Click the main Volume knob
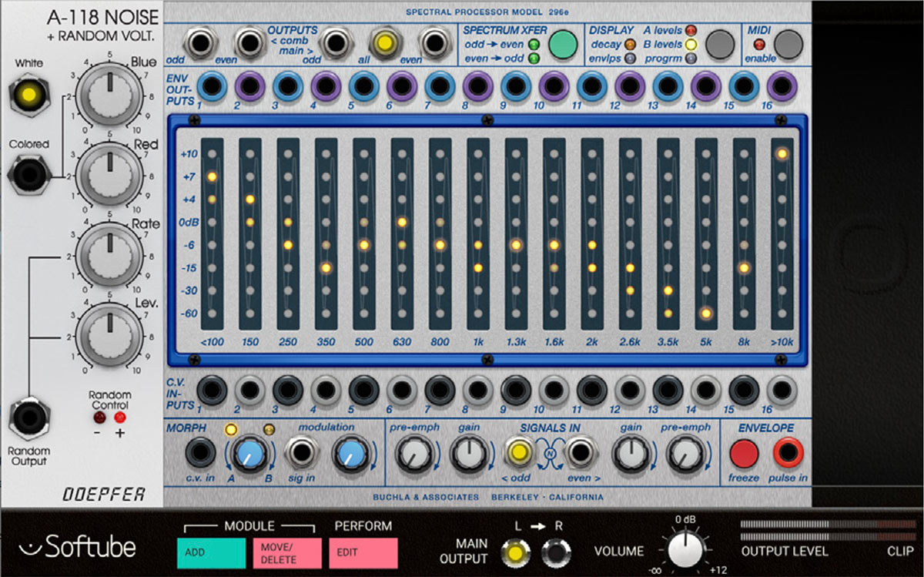The height and width of the screenshot is (577, 924). pyautogui.click(x=685, y=552)
